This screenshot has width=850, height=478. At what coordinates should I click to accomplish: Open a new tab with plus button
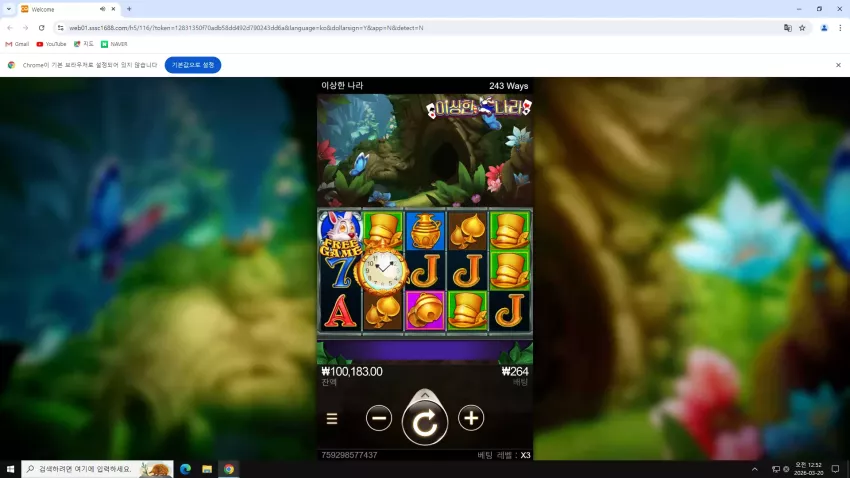pos(129,9)
